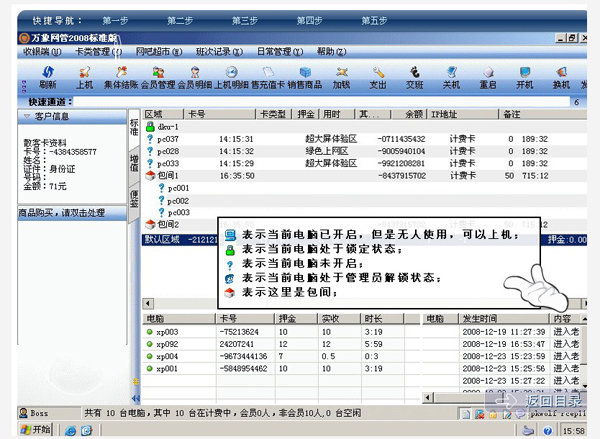The image size is (600, 439).
Task: Click left arrow of event log scrollbar
Action: pyautogui.click(x=427, y=398)
